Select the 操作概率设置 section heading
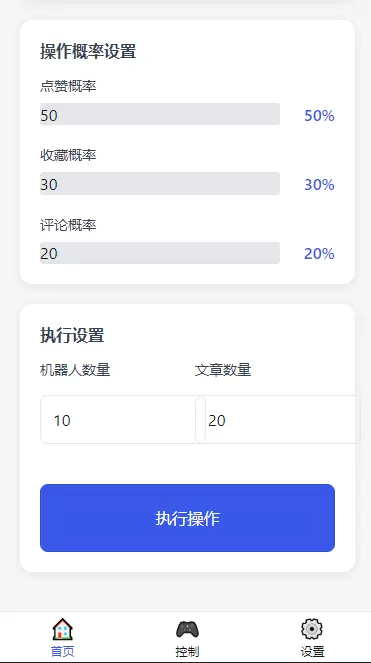371x663 pixels. coord(88,52)
